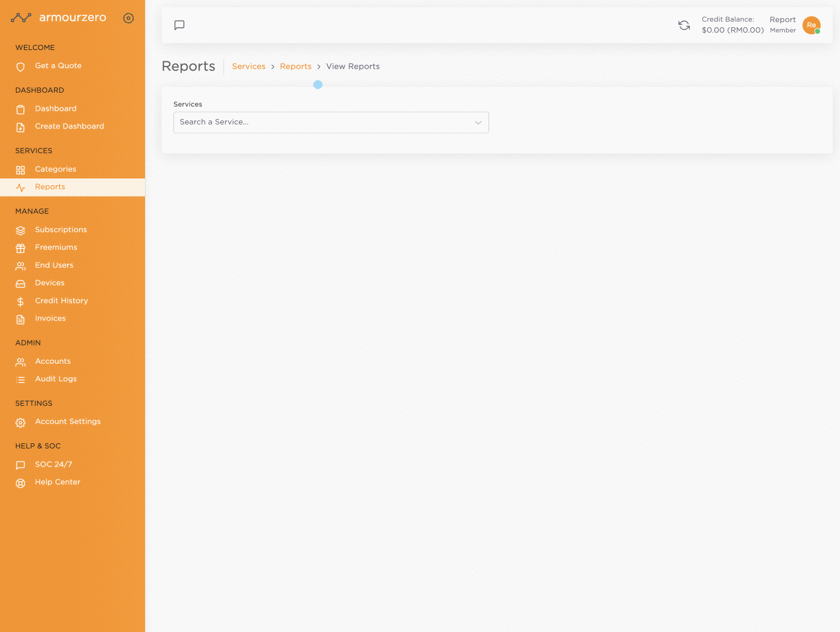Go to Dashboard in the sidebar
Viewport: 840px width, 632px height.
pos(56,109)
